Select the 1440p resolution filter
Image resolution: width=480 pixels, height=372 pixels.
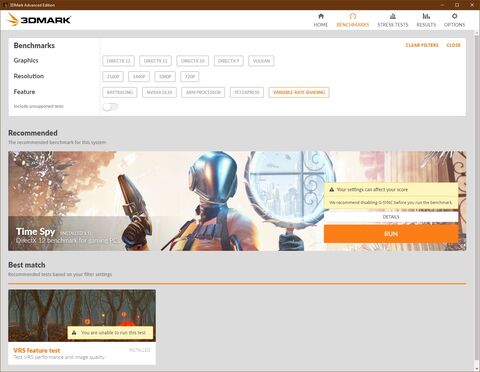[x=139, y=77]
